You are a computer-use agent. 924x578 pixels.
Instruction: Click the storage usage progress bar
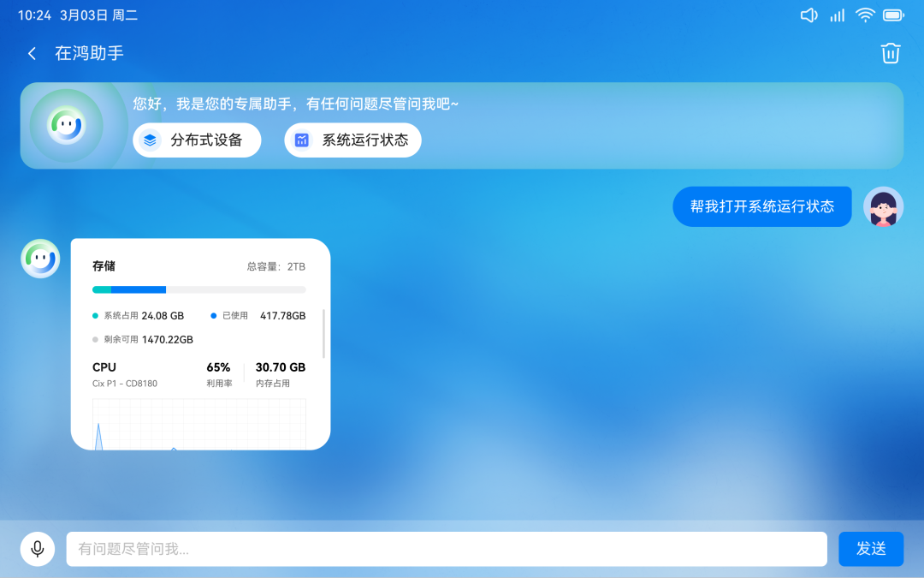198,289
